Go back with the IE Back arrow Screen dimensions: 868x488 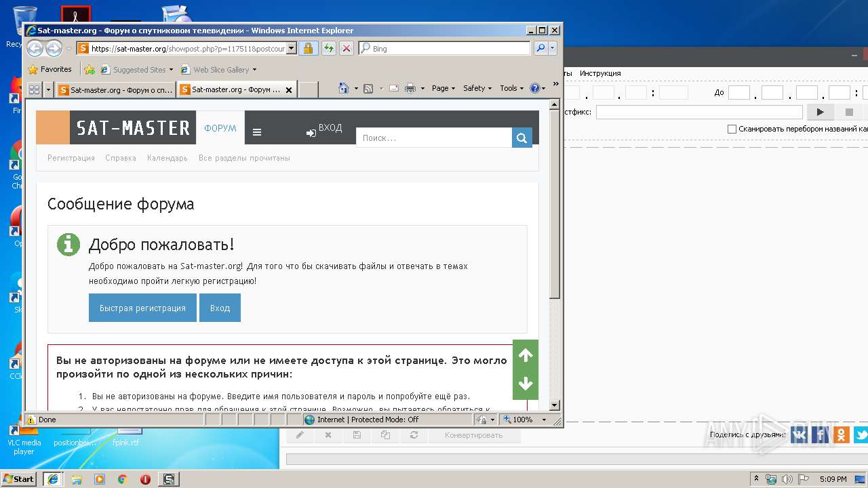(x=35, y=48)
